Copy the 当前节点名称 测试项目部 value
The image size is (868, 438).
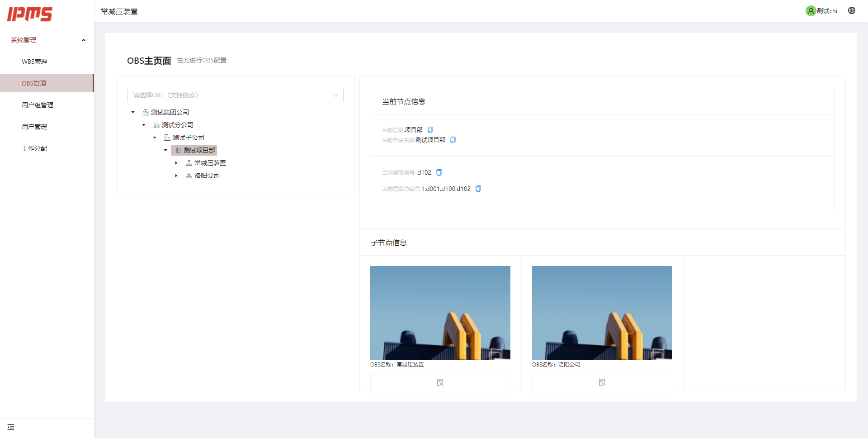click(x=453, y=140)
